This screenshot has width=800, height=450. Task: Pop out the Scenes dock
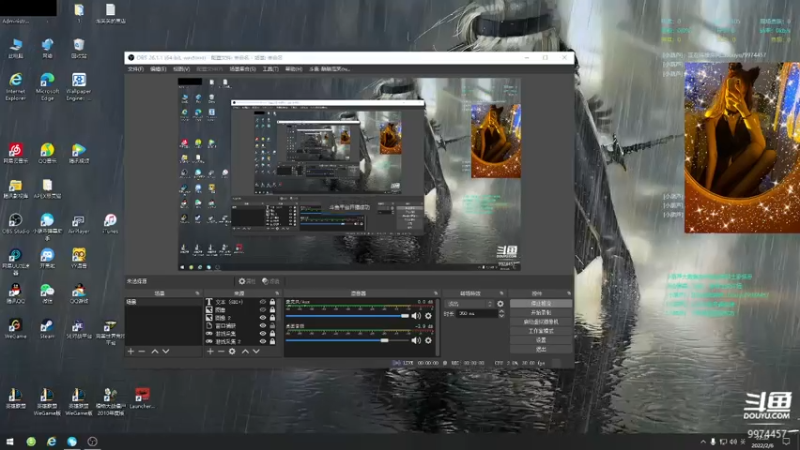pos(197,293)
